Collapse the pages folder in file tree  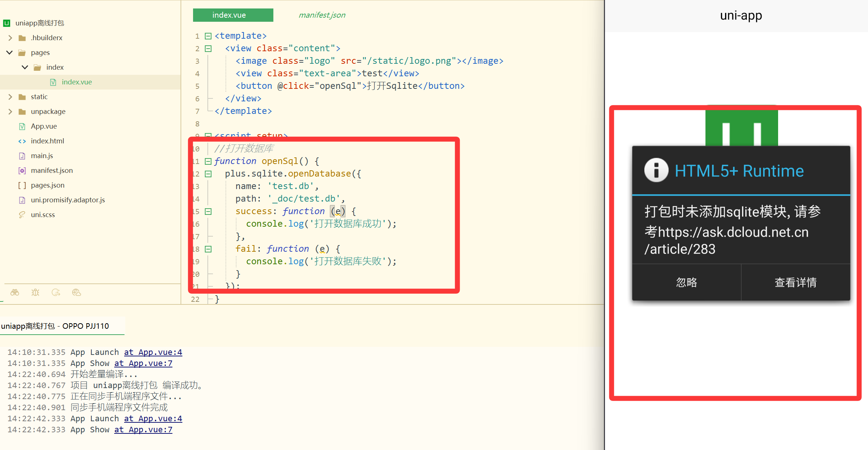coord(10,52)
